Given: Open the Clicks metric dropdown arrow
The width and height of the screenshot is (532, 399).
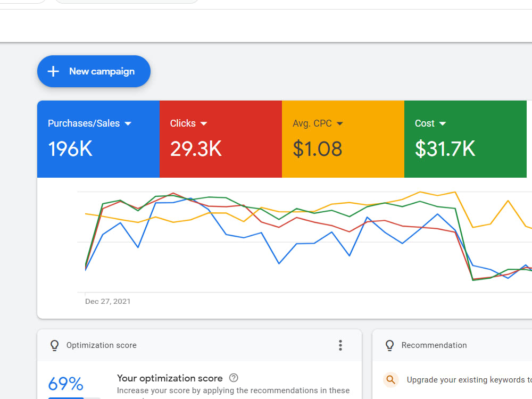Looking at the screenshot, I should 204,123.
